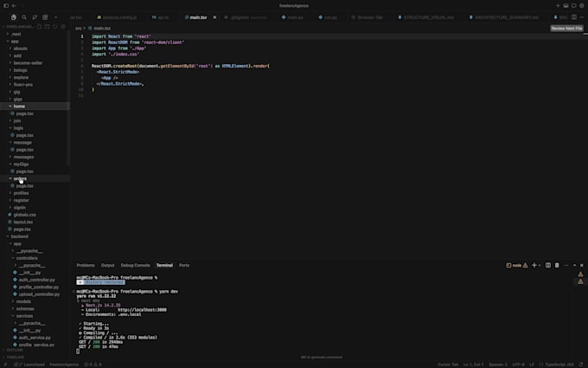The height and width of the screenshot is (368, 588).
Task: Collapse the myGigs folder
Action: tap(21, 165)
